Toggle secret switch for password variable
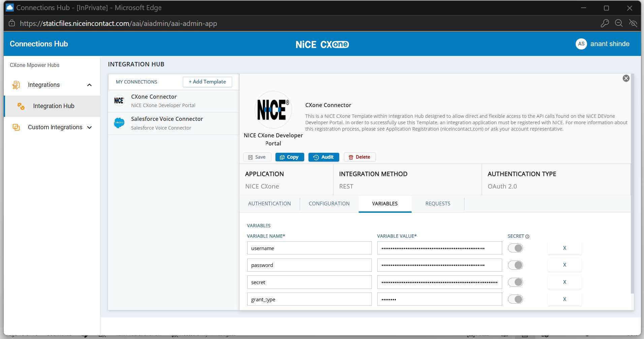This screenshot has width=644, height=339. [x=515, y=265]
